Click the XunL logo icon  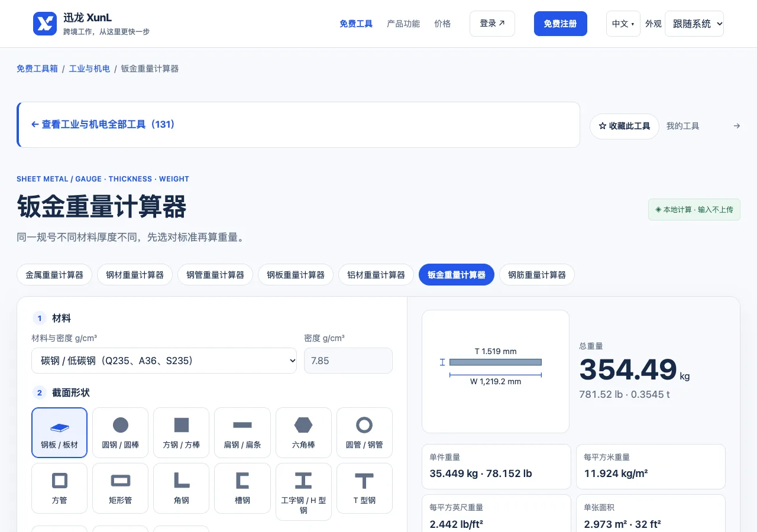45,24
